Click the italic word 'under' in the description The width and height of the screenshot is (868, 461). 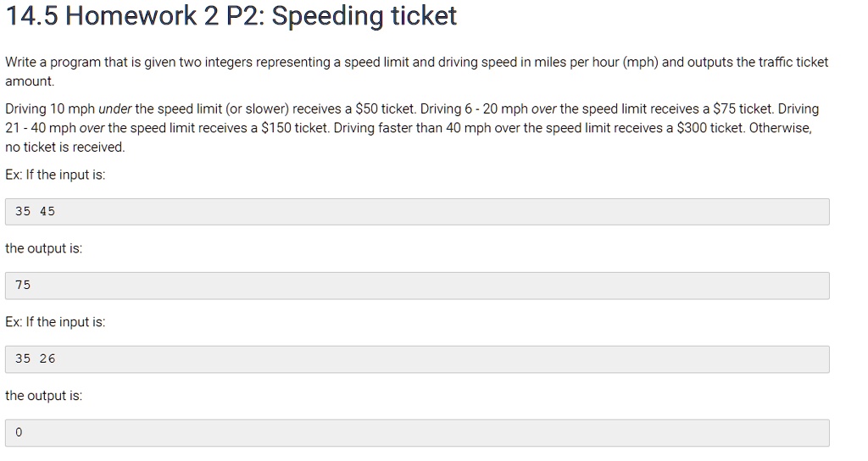[115, 109]
